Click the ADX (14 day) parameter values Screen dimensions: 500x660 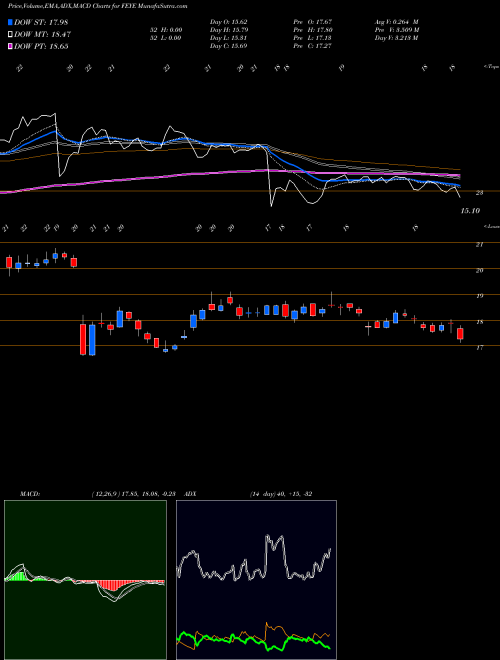(x=281, y=494)
